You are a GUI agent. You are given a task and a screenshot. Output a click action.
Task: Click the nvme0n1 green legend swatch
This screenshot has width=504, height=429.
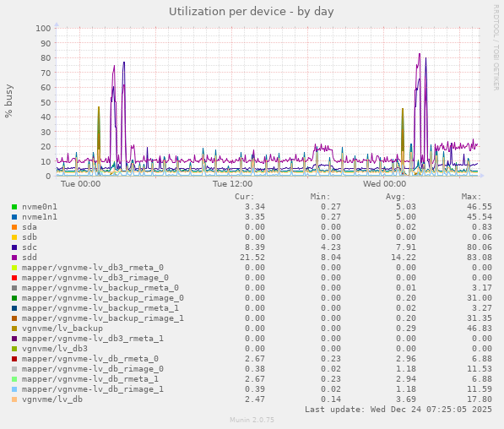coord(14,207)
